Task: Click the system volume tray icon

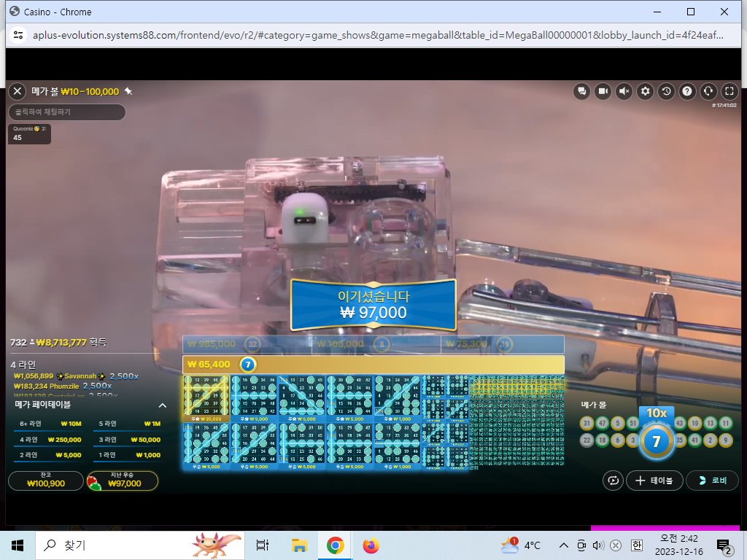Action: (x=598, y=545)
